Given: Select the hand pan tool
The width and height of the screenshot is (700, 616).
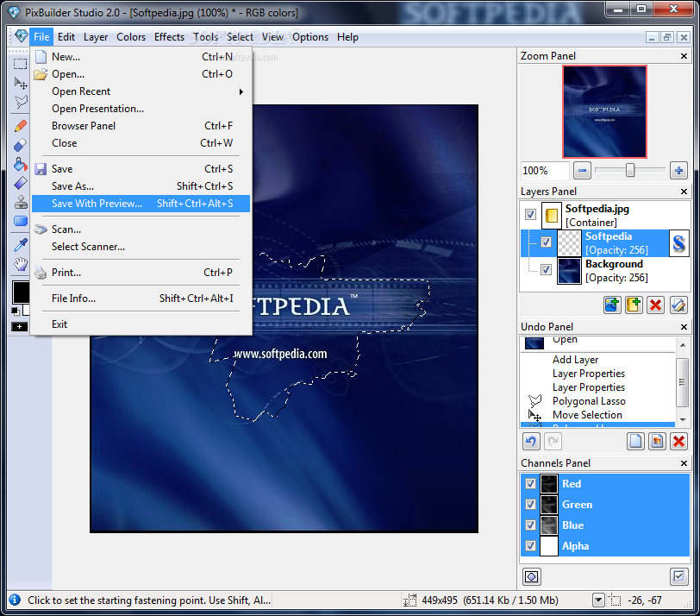Looking at the screenshot, I should [x=20, y=263].
